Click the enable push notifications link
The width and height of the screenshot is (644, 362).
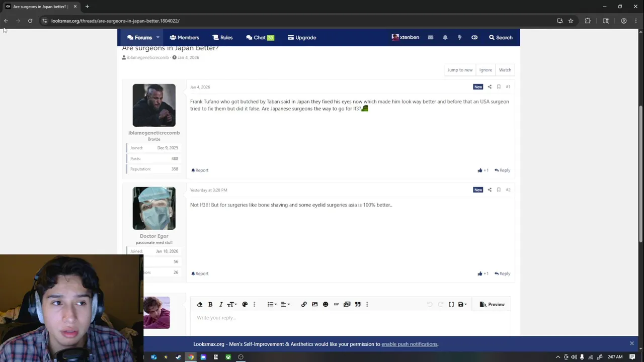(x=410, y=344)
